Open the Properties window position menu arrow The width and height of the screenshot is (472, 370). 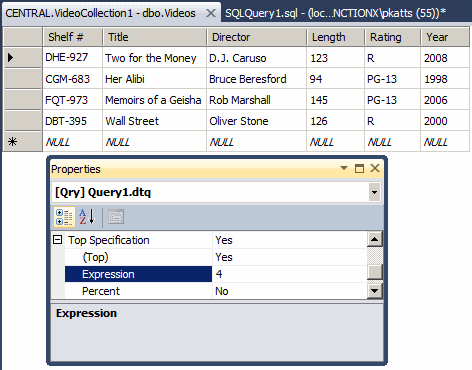[x=344, y=168]
